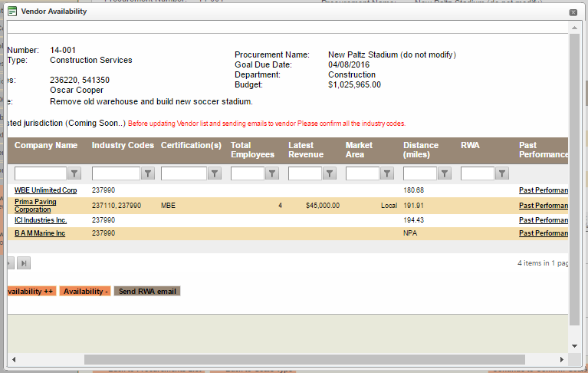
Task: Click the Industry Codes filter text box
Action: pos(116,174)
